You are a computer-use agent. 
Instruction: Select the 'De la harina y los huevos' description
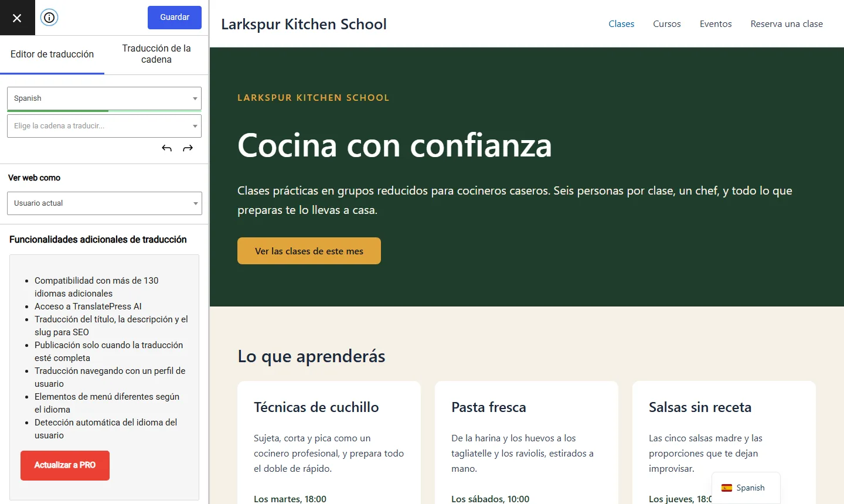coord(522,454)
